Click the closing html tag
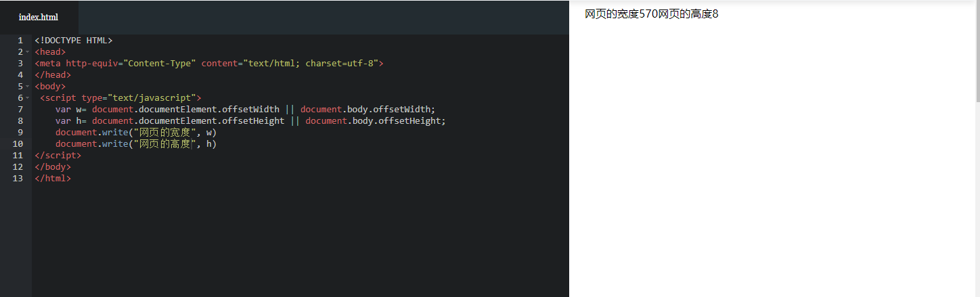980x297 pixels. tap(53, 178)
